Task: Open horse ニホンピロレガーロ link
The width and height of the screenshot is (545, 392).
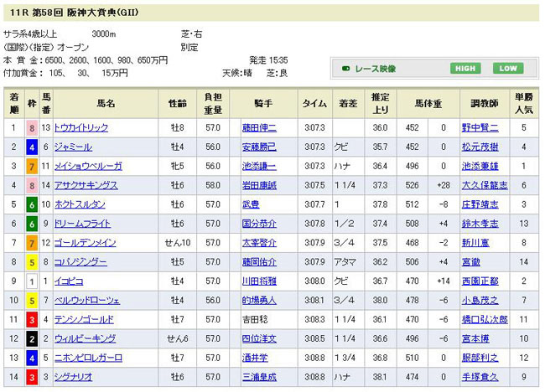Action: point(87,358)
